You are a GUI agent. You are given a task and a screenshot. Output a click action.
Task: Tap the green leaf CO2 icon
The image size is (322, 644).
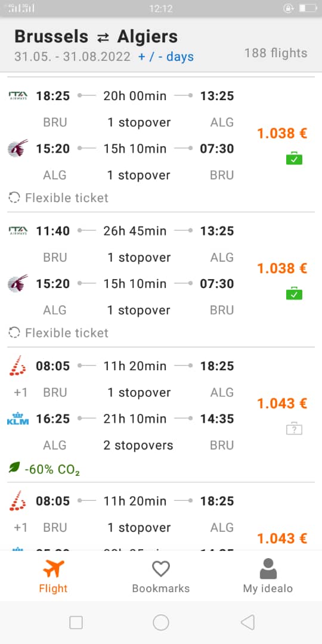(14, 467)
